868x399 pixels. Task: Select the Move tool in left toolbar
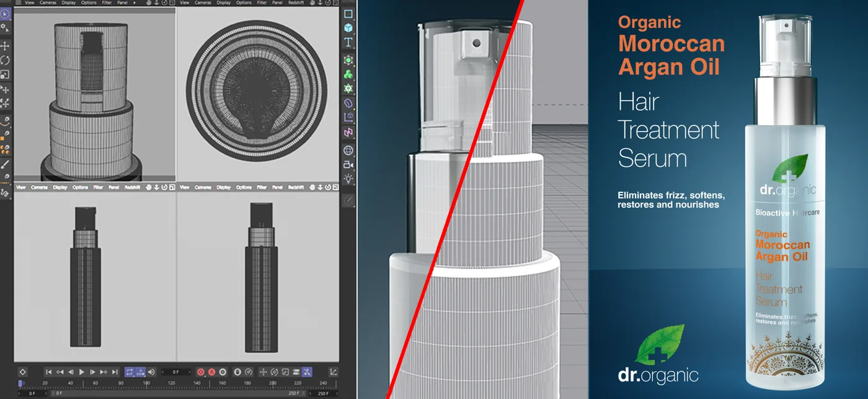click(5, 47)
